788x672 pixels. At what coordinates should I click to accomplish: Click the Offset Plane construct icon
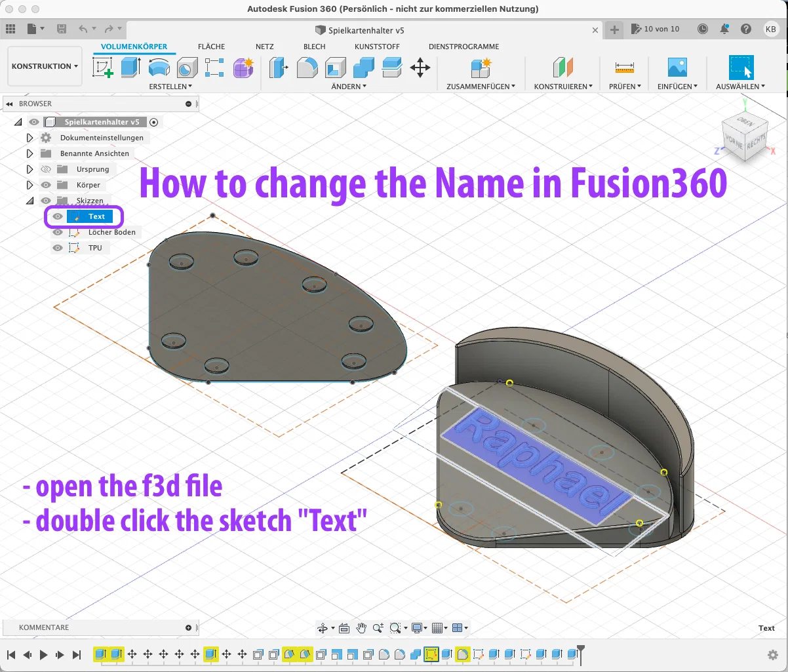point(563,68)
